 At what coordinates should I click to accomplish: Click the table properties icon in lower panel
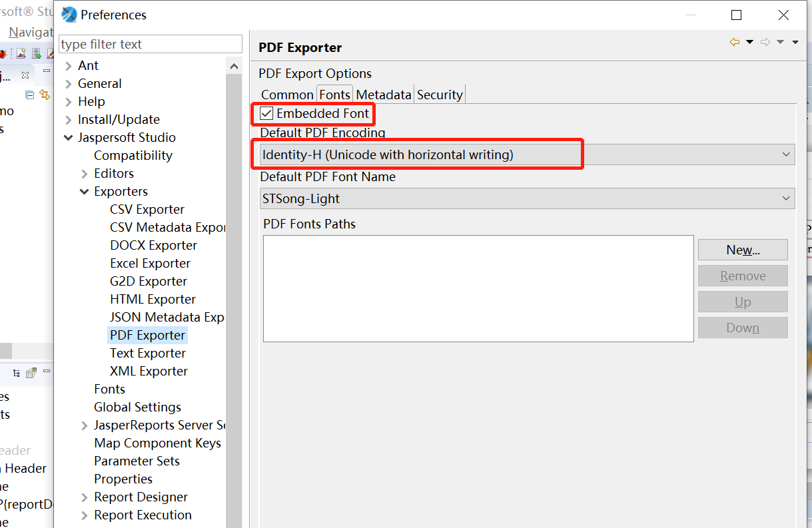tap(31, 373)
